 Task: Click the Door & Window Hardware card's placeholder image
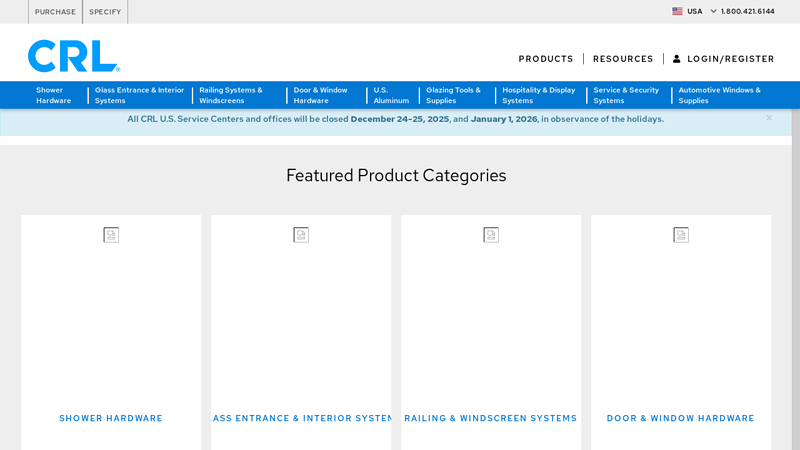pos(681,235)
